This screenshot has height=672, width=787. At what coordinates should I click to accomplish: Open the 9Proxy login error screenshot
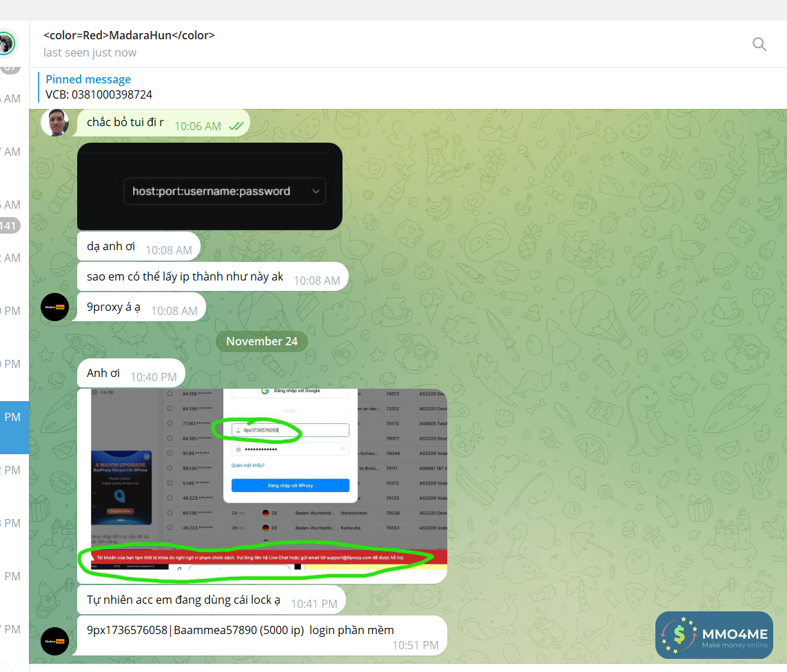click(x=262, y=486)
